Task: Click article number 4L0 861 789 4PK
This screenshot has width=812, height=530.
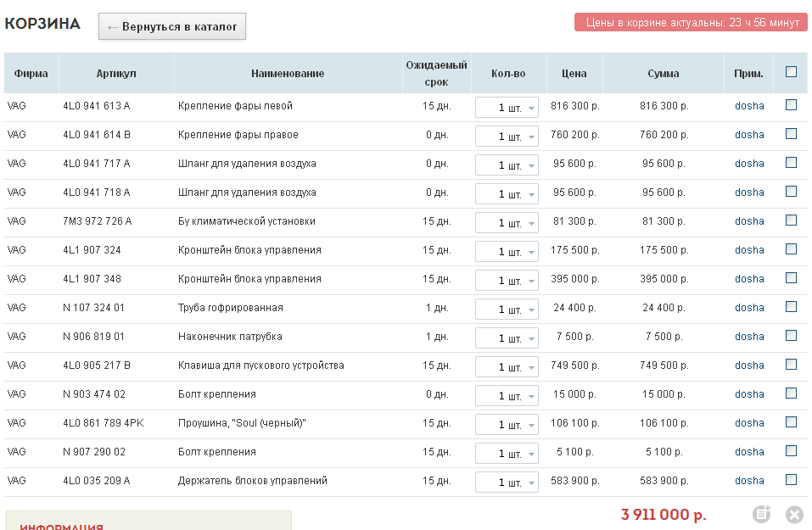Action: 103,423
